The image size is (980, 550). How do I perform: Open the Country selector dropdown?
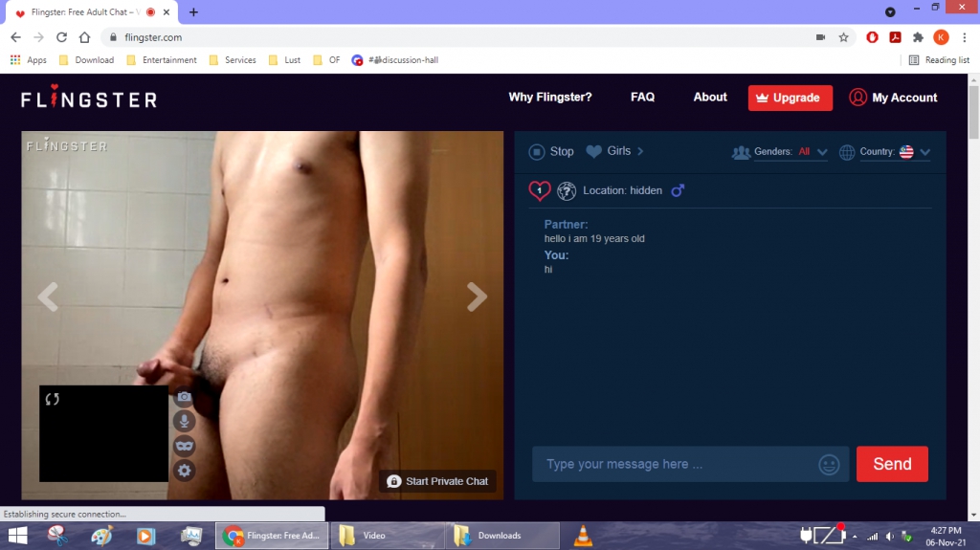pos(924,152)
